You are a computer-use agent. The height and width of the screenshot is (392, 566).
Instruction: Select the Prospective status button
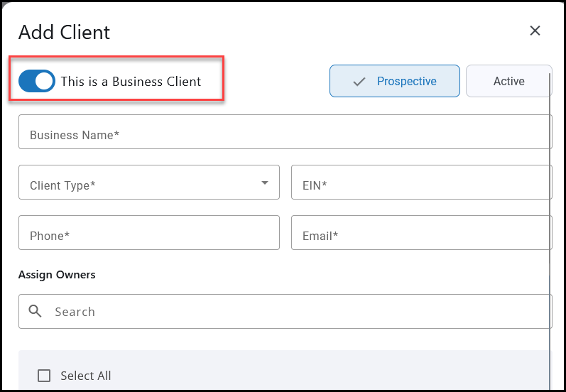coord(395,81)
